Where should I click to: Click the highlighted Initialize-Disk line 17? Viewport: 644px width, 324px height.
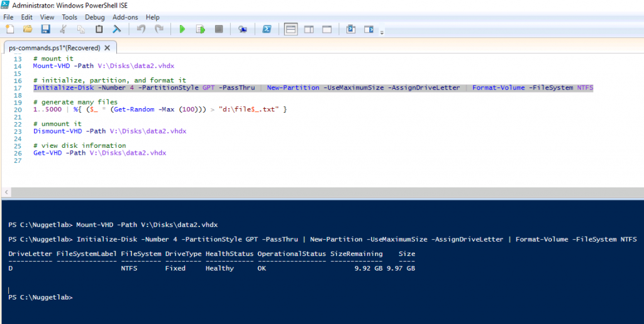(313, 87)
